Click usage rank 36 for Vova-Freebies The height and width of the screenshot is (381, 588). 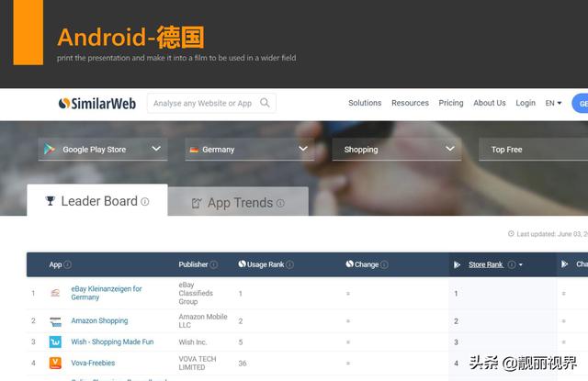tap(243, 364)
